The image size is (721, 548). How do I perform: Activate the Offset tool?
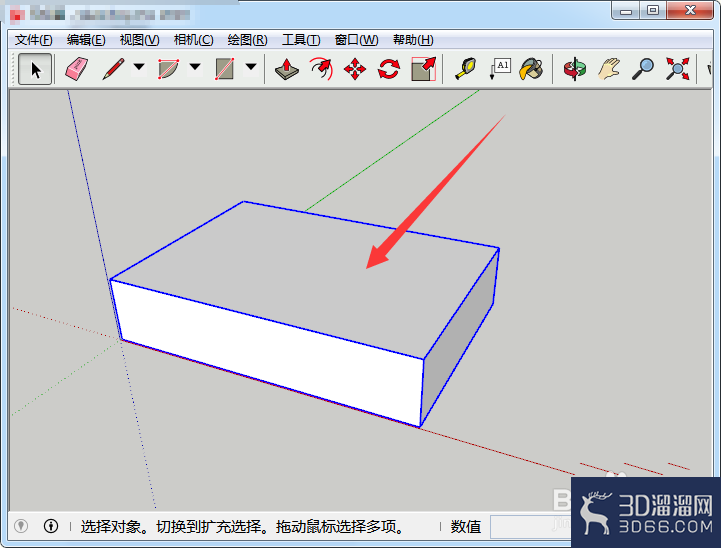321,69
